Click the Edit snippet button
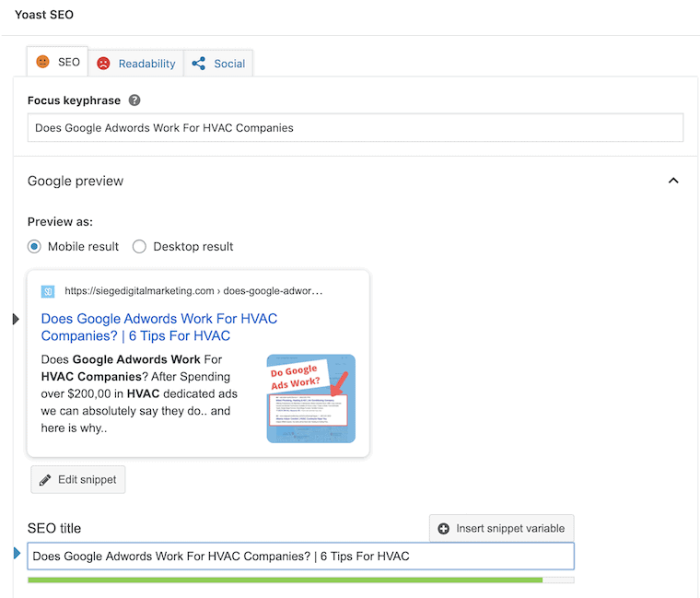The height and width of the screenshot is (598, 700). click(78, 480)
